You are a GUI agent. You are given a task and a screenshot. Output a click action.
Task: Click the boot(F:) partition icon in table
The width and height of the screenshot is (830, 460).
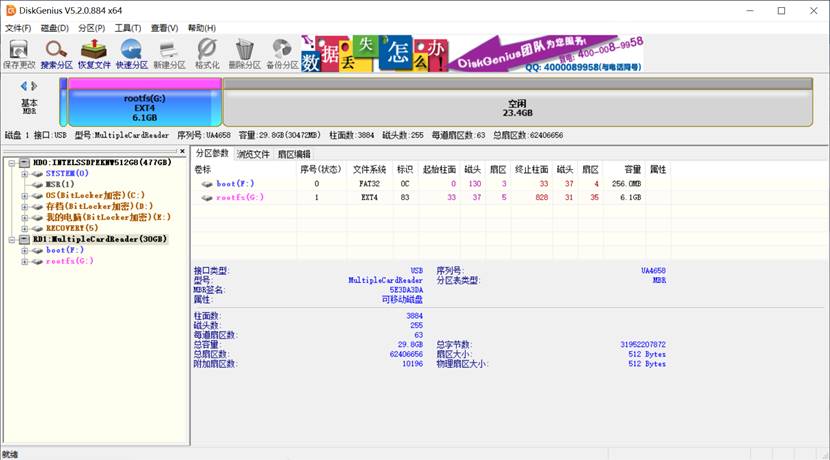pyautogui.click(x=207, y=184)
